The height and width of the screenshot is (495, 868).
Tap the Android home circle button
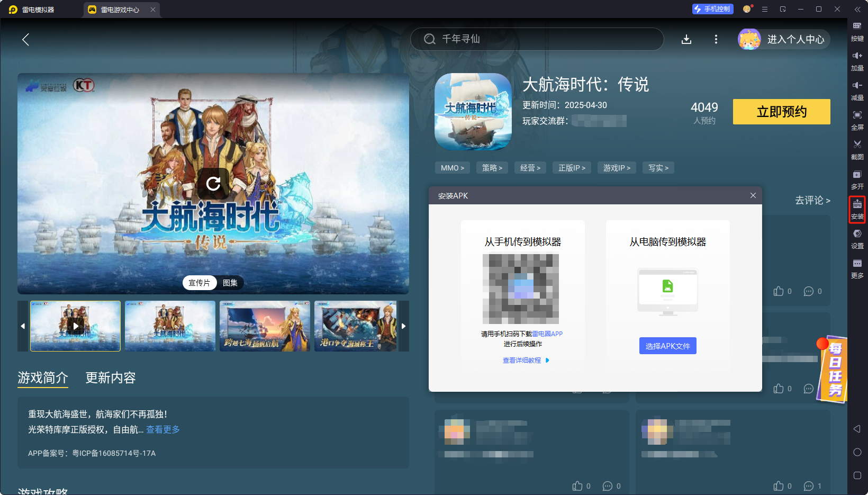[857, 452]
